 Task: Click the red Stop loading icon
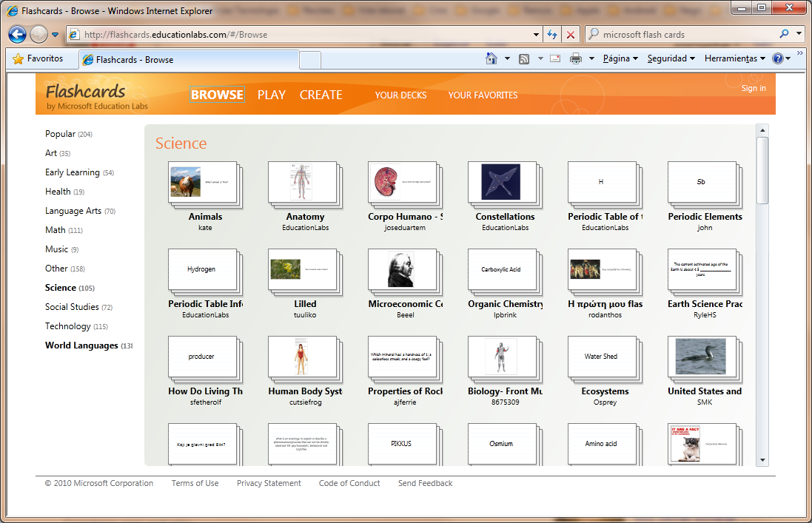tap(570, 35)
